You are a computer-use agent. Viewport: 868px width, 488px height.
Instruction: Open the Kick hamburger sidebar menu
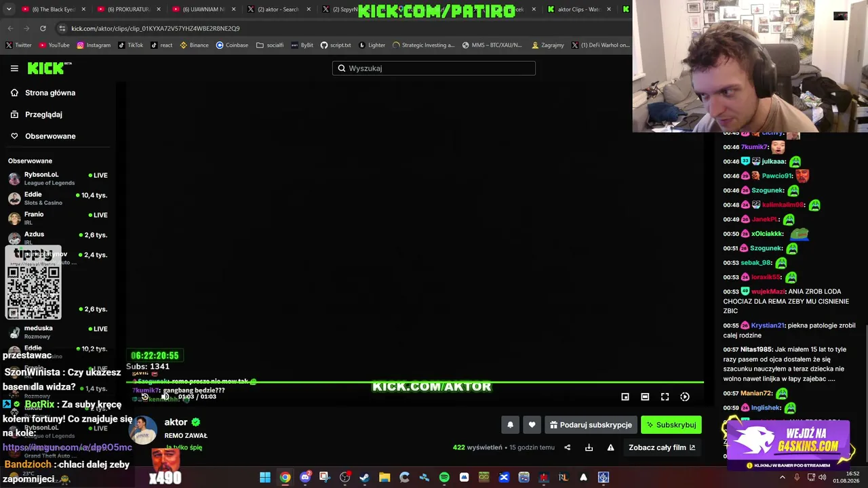click(14, 68)
